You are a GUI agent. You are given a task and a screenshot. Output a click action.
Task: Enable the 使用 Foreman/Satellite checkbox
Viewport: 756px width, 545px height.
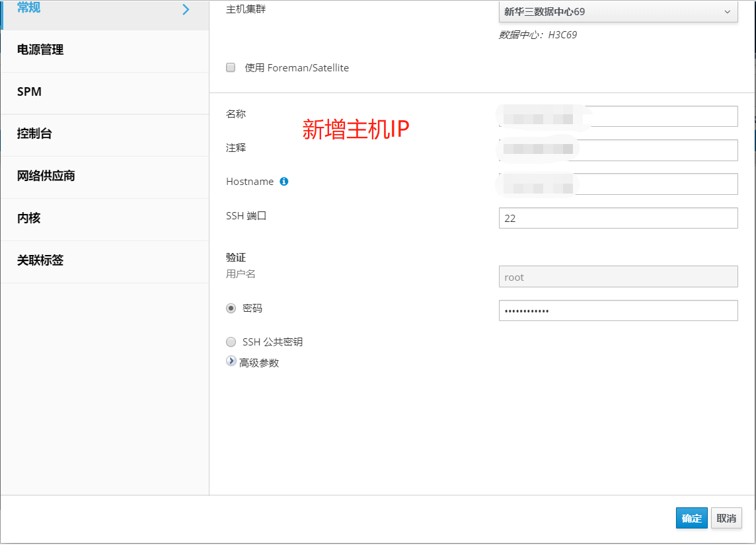coord(231,67)
